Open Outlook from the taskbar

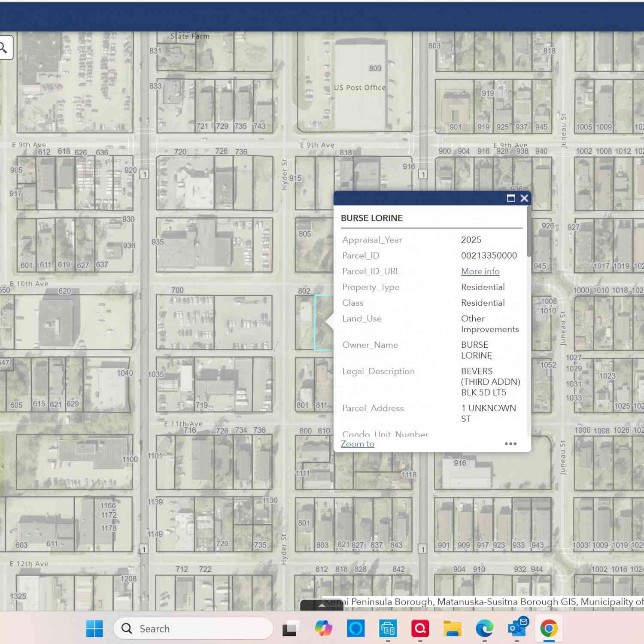click(x=517, y=628)
